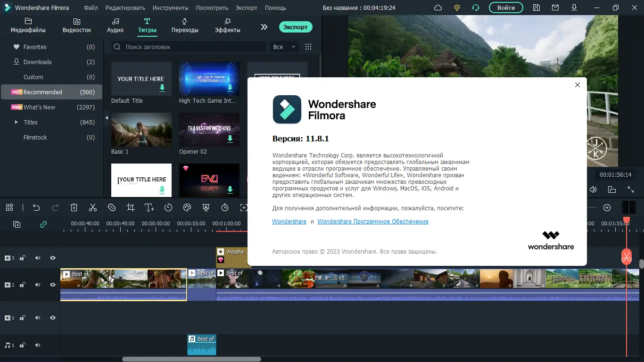This screenshot has height=362, width=644.
Task: Open color correction palette icon
Action: click(187, 207)
